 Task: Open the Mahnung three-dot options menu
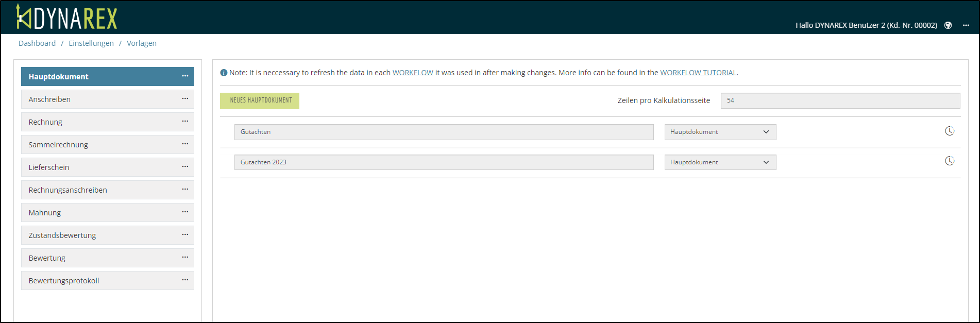point(185,212)
